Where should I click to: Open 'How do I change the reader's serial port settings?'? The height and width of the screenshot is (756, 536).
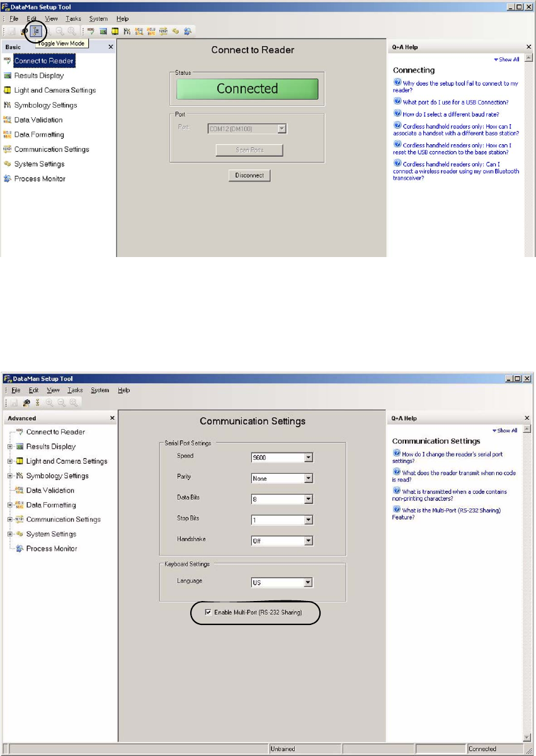[447, 458]
